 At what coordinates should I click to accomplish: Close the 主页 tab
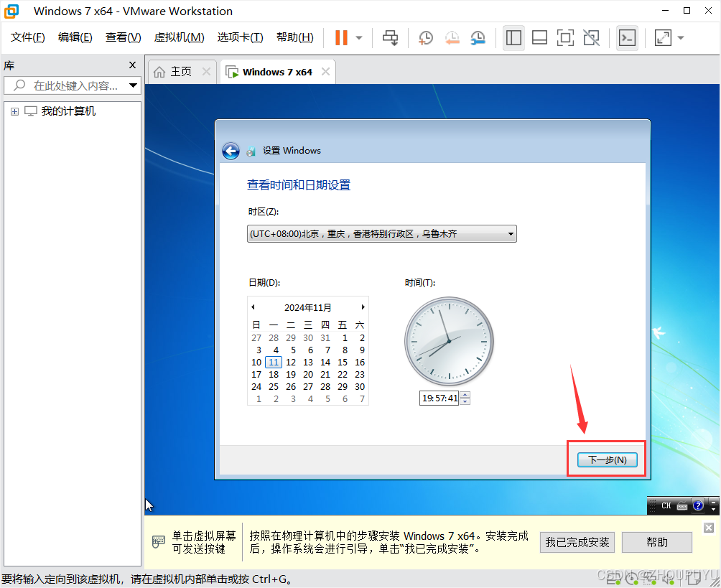coord(206,72)
